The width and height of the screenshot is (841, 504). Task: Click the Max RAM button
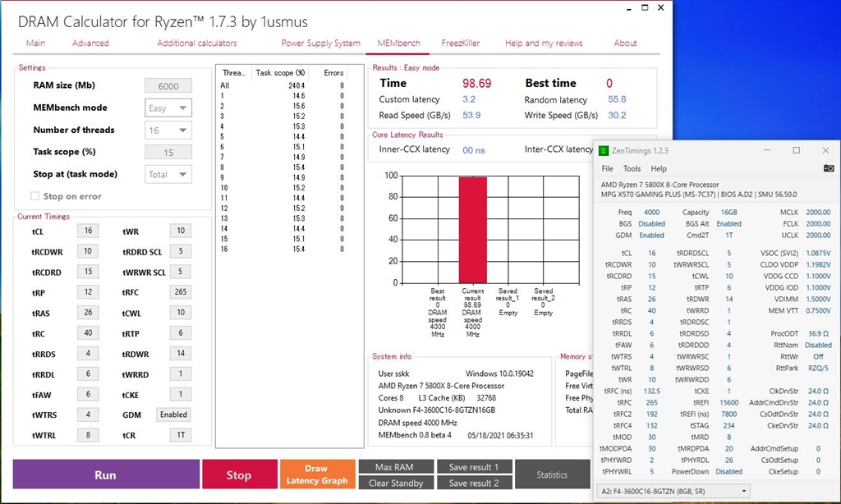[x=396, y=466]
